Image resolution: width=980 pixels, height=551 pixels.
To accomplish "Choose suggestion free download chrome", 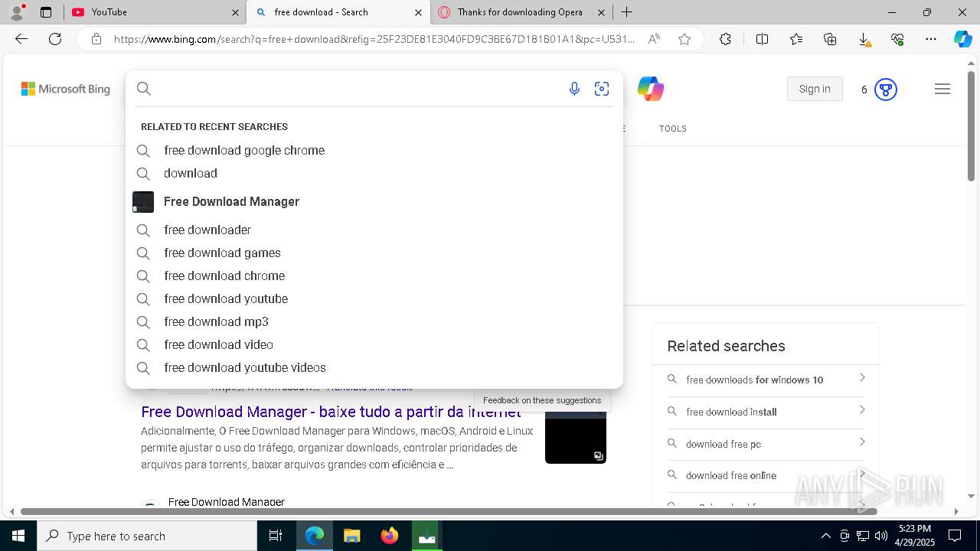I will click(x=374, y=275).
